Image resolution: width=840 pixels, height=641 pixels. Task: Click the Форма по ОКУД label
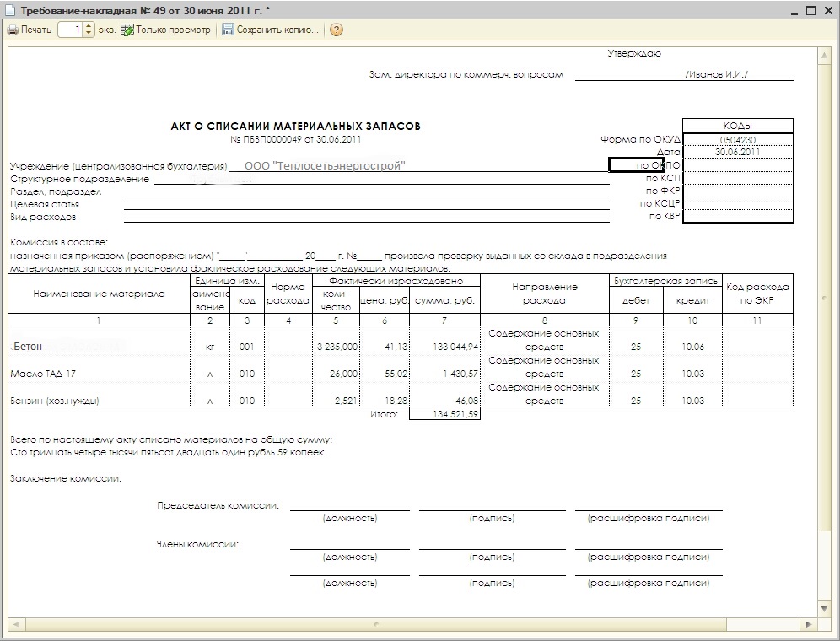[x=640, y=139]
